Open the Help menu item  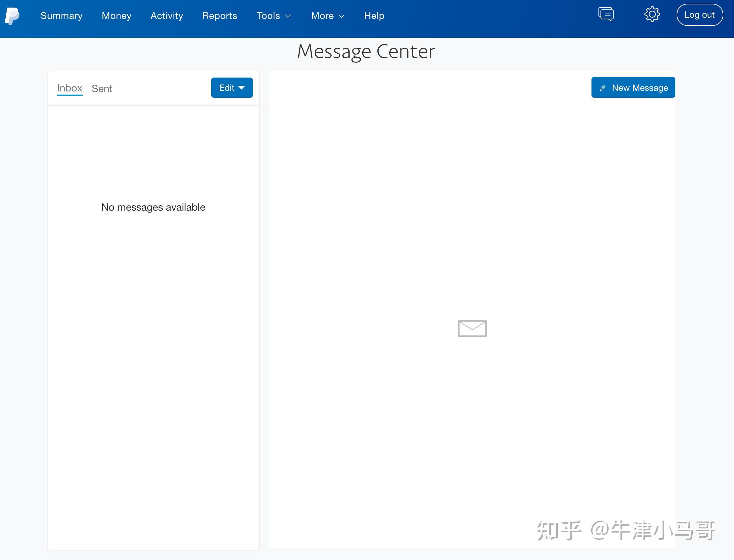click(x=374, y=15)
